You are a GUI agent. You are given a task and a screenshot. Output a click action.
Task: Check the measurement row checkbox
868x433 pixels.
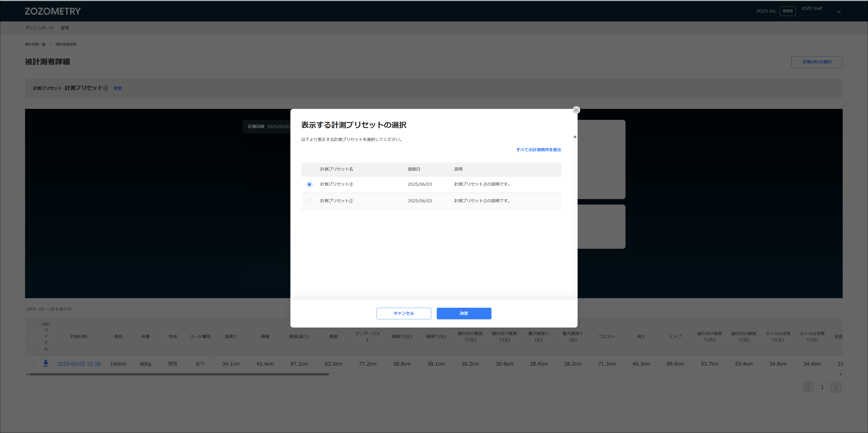[x=32, y=364]
